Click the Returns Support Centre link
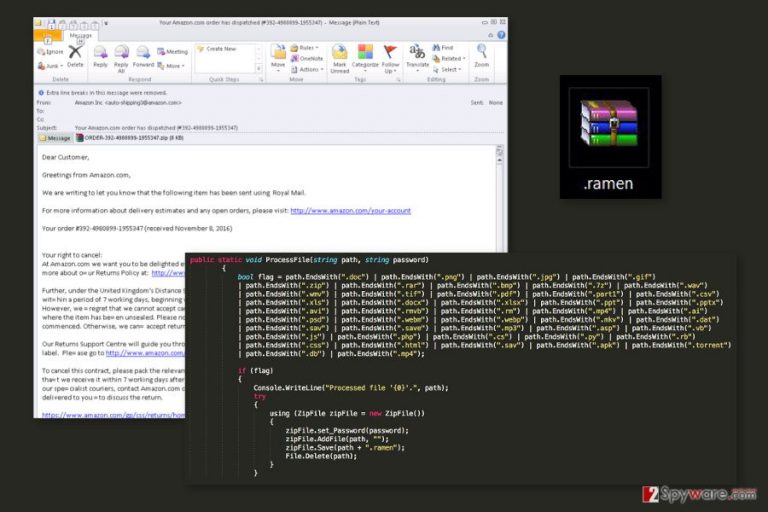The height and width of the screenshot is (512, 768). click(x=145, y=353)
